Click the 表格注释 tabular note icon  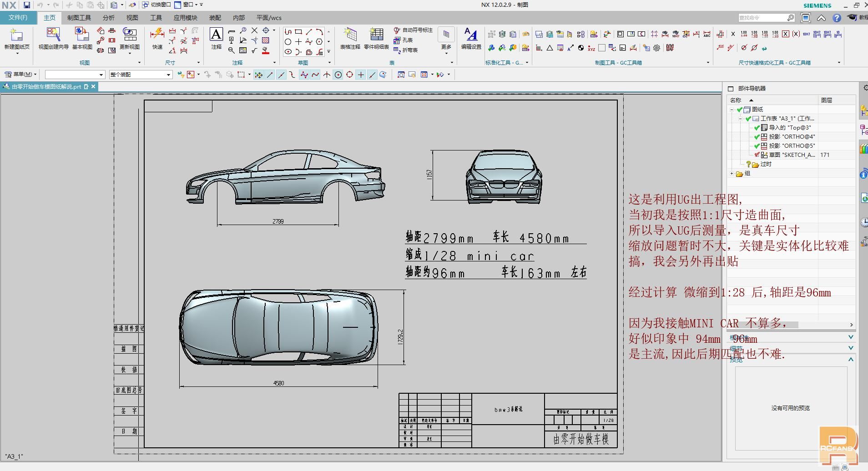350,35
